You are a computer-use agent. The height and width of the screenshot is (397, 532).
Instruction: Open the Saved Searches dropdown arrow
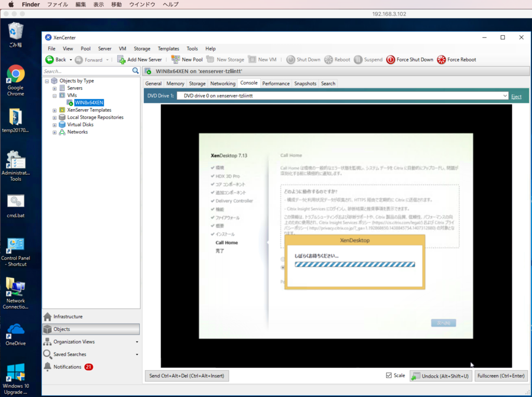137,354
